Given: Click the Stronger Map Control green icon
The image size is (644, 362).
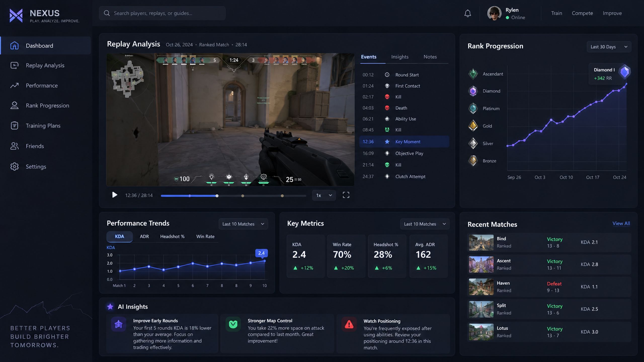Looking at the screenshot, I should tap(233, 324).
